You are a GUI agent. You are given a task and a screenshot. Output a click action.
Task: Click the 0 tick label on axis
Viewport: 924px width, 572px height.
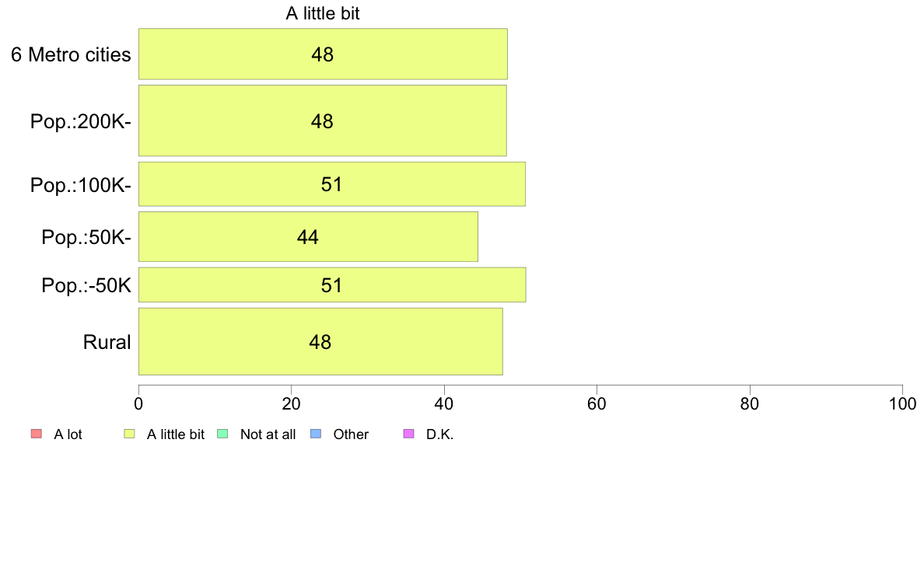point(138,404)
